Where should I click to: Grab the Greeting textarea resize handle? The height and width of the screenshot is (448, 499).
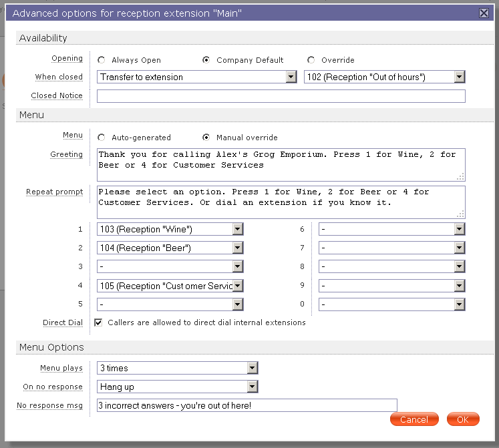point(460,176)
